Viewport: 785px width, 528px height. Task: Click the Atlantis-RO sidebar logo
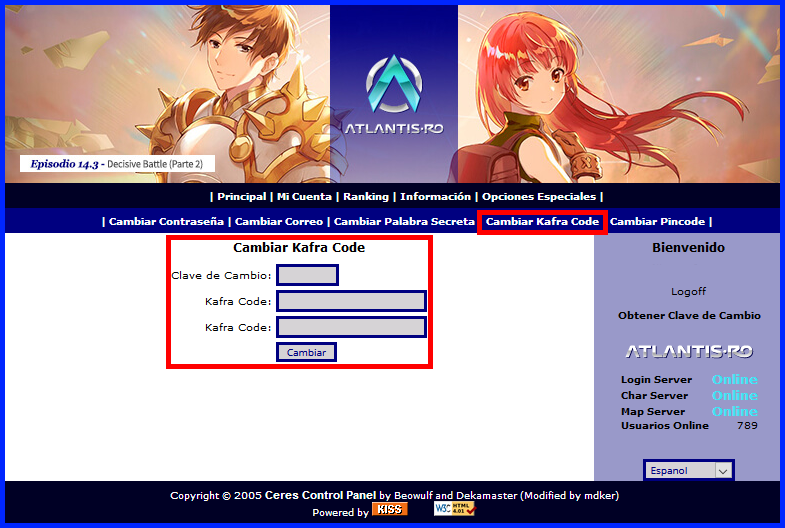(689, 351)
